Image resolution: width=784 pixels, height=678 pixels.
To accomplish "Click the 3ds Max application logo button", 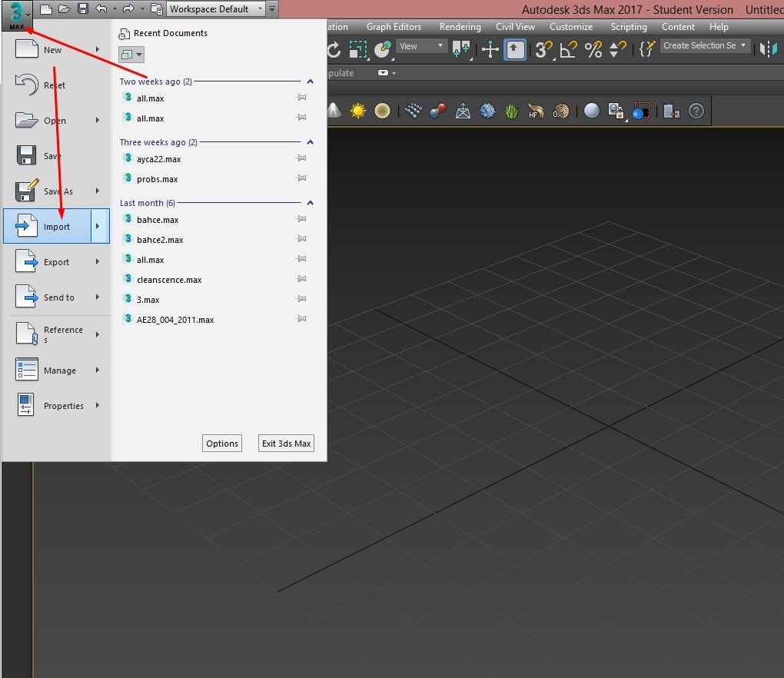I will 16,15.
